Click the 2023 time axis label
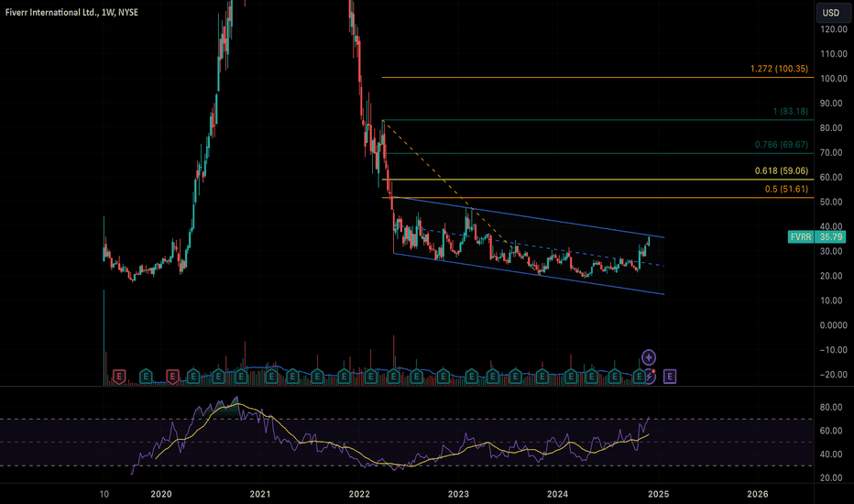 click(458, 494)
